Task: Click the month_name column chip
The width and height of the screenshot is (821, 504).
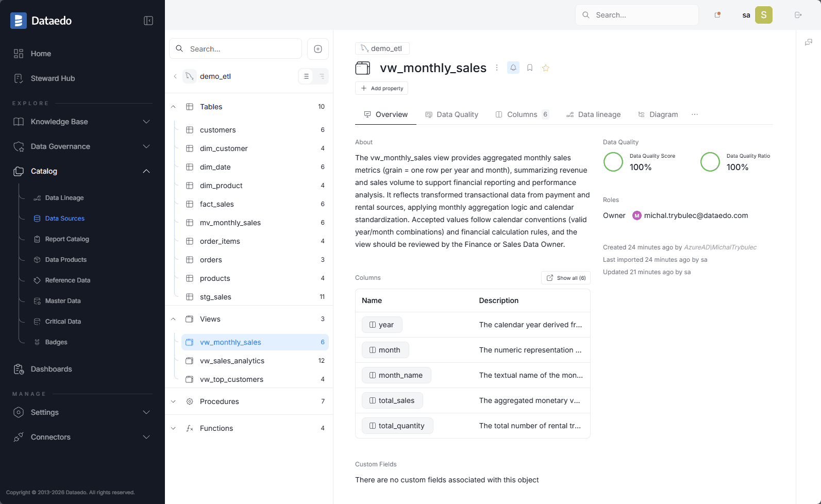Action: click(x=396, y=375)
